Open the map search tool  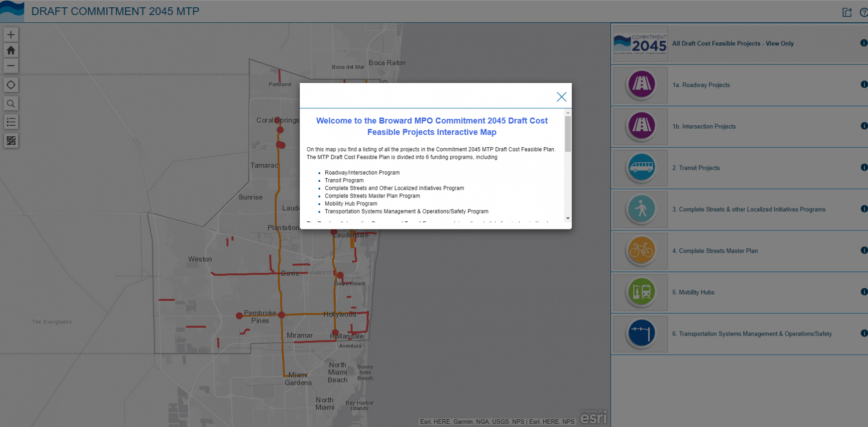11,103
